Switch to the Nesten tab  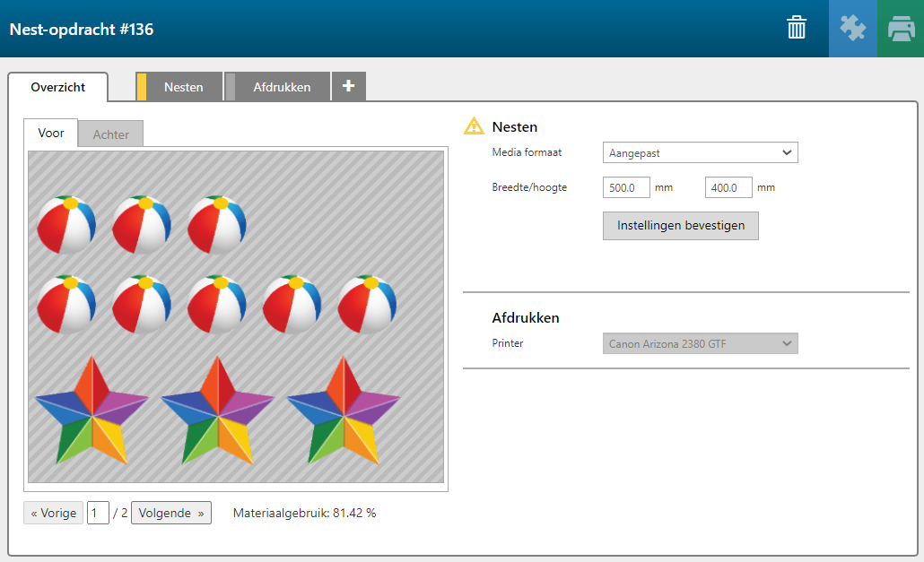click(183, 88)
